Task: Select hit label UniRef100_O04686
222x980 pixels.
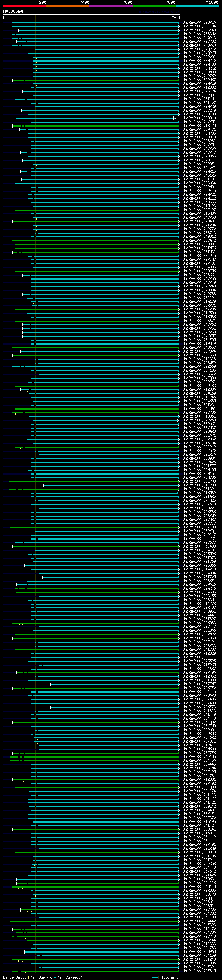Action: click(x=199, y=592)
